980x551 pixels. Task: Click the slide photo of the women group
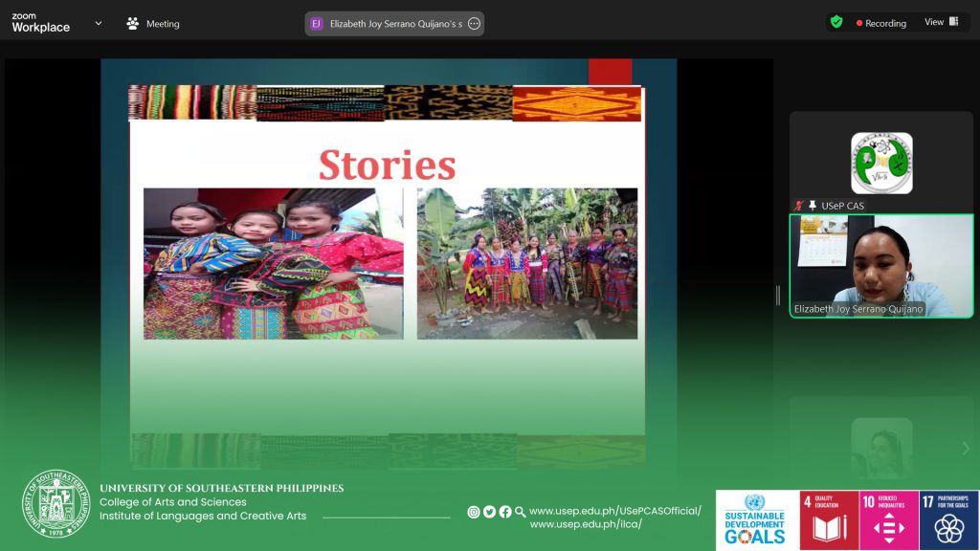527,264
